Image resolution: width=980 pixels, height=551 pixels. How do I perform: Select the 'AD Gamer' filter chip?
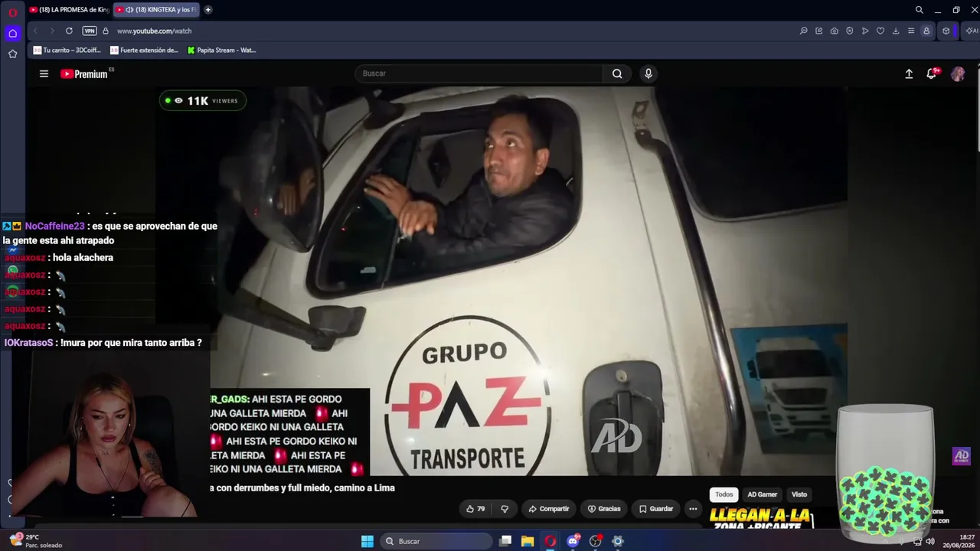point(762,494)
